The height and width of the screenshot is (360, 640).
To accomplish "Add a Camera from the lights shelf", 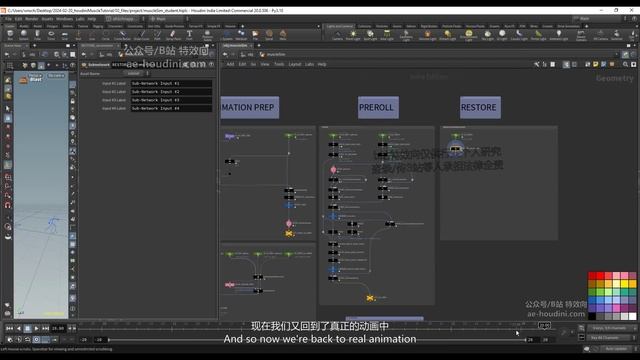I will 337,36.
